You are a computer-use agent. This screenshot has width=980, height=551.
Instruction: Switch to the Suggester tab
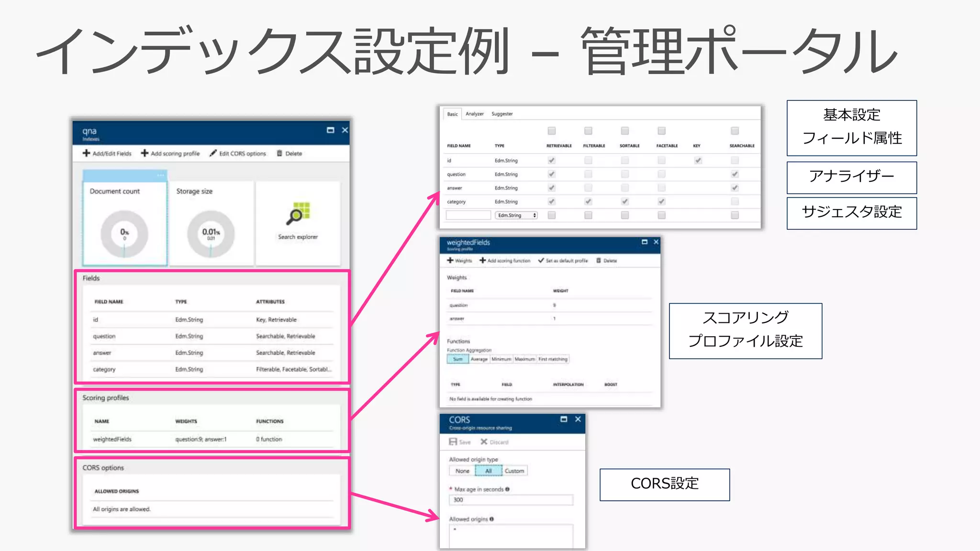point(502,114)
